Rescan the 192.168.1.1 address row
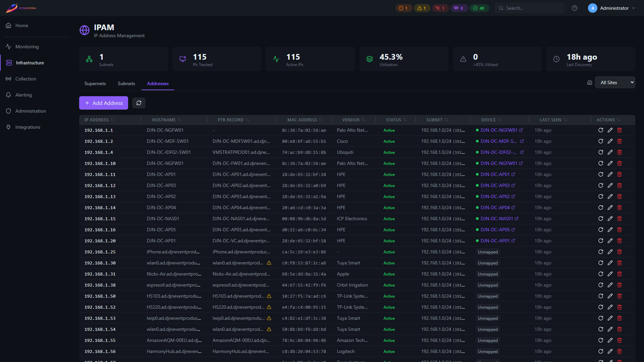The image size is (644, 362). pos(601,130)
